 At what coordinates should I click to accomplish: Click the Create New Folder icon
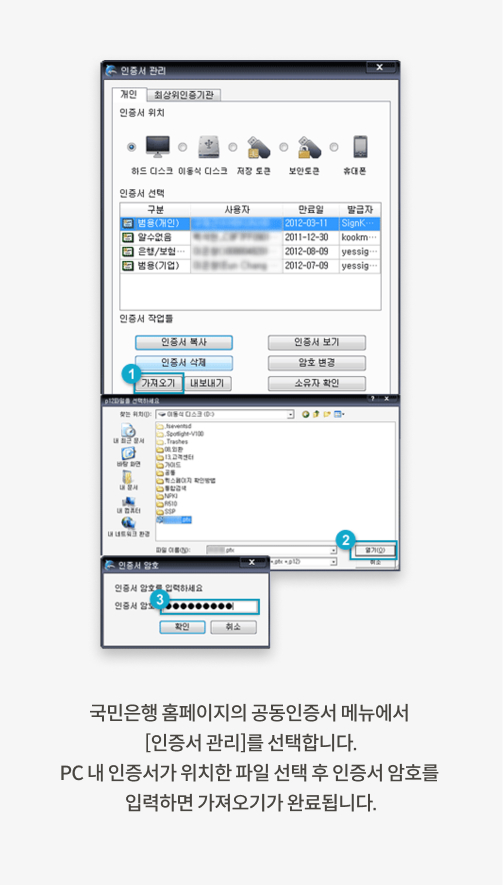tap(326, 414)
